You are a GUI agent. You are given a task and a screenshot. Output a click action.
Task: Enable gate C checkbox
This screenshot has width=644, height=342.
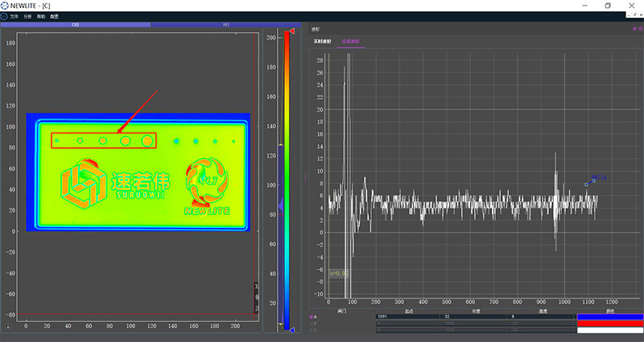pyautogui.click(x=312, y=329)
